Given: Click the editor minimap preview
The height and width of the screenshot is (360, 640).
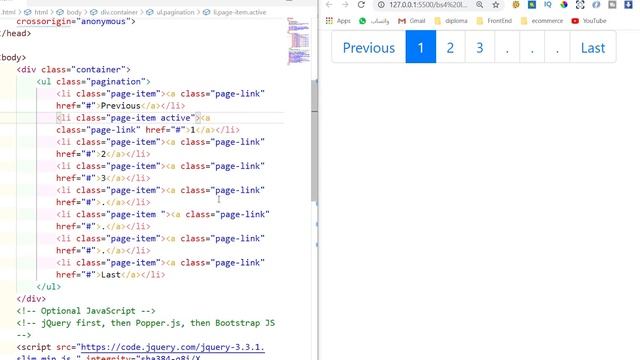Looking at the screenshot, I should 298,41.
